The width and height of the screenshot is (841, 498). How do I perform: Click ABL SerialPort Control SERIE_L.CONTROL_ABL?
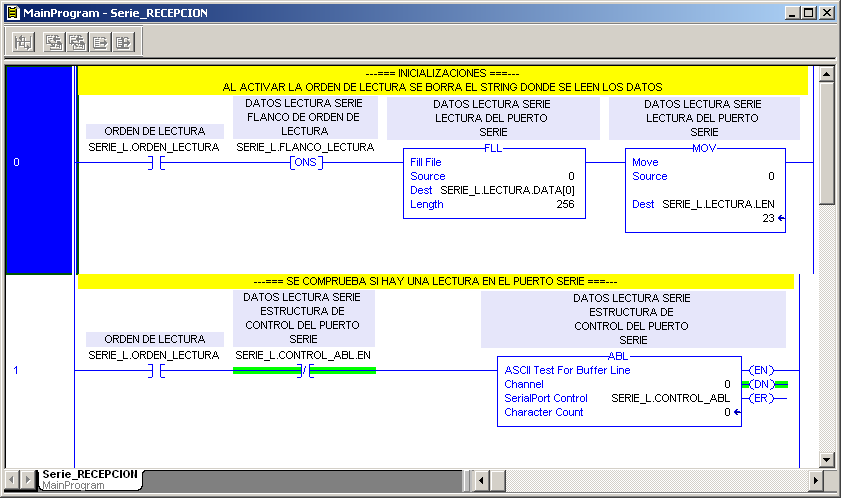(670, 398)
